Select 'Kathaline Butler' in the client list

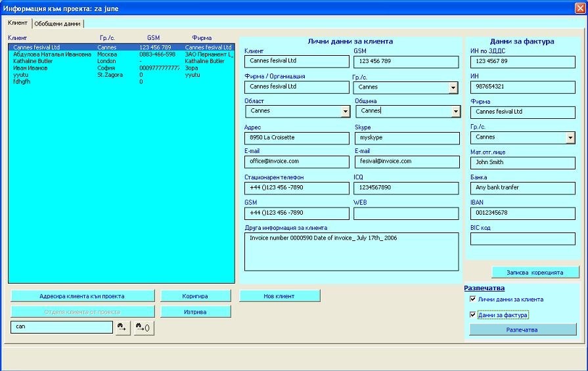33,61
